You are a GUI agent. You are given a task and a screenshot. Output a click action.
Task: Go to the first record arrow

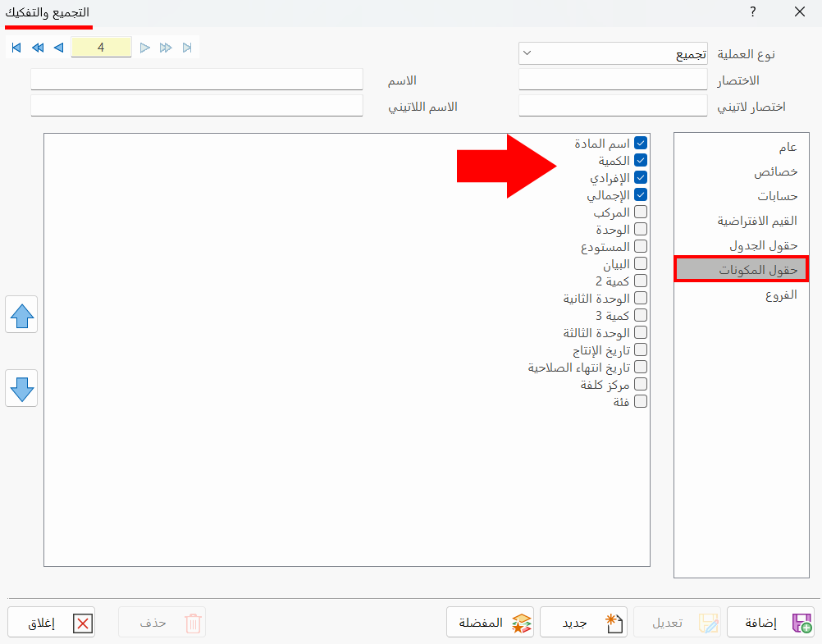coord(16,48)
